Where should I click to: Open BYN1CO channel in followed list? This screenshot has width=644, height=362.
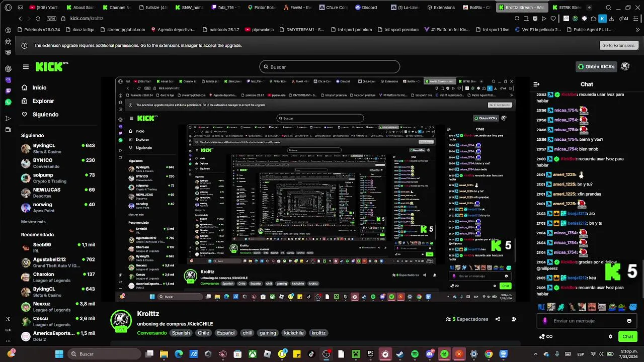[58, 163]
